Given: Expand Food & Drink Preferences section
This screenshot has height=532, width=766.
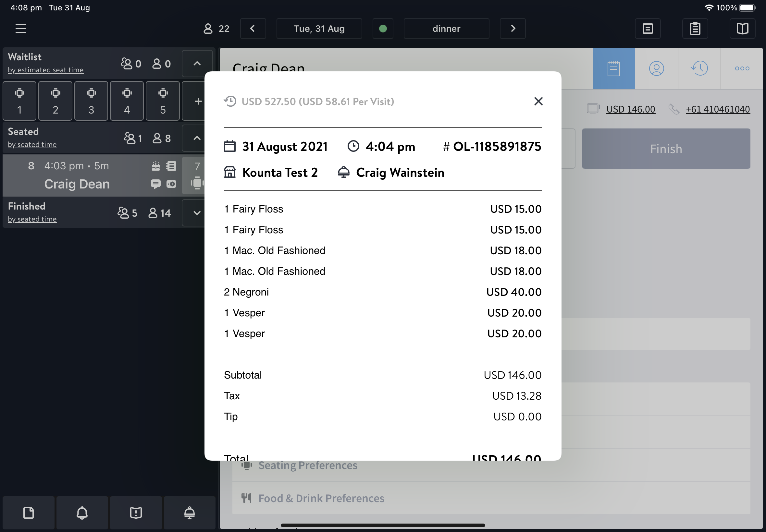Looking at the screenshot, I should [491, 498].
